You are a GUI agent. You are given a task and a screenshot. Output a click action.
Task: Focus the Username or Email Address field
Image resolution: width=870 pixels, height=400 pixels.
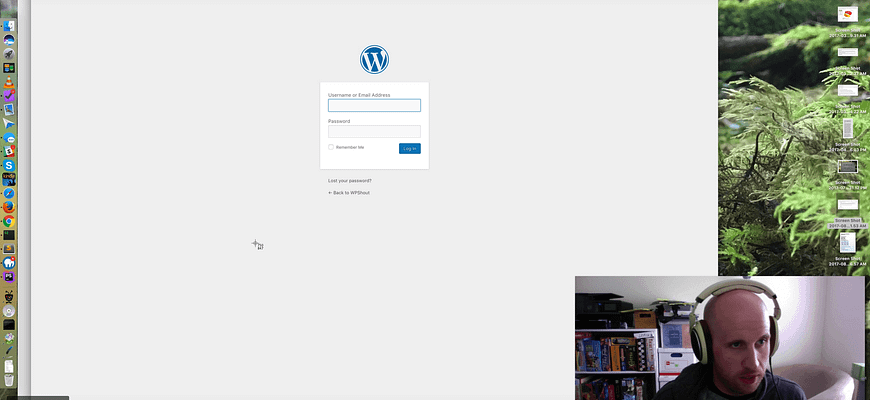pyautogui.click(x=374, y=105)
